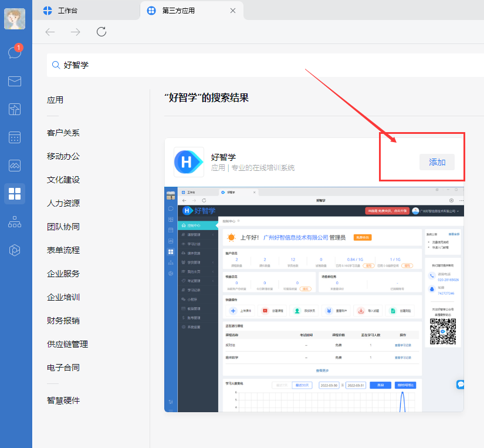Screen dimensions: 484x448
Task: Select the 团队协同 category
Action: 63,227
